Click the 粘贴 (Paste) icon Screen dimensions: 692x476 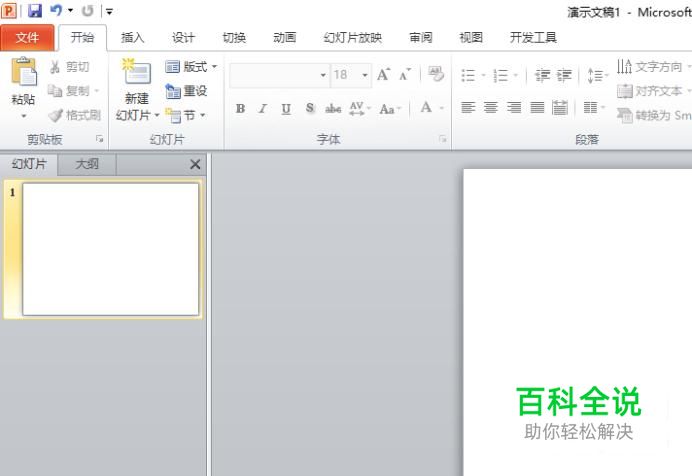click(24, 72)
